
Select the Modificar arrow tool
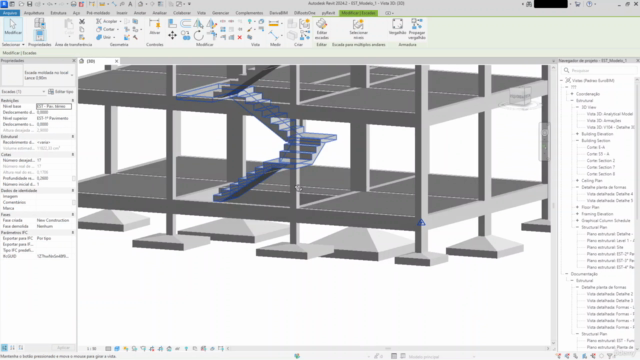click(13, 27)
